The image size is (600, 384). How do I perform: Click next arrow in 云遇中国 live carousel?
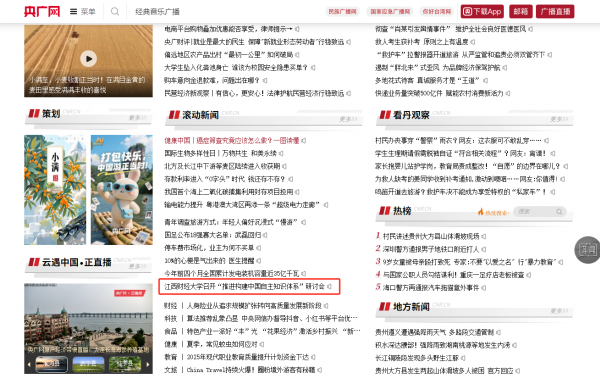[148, 364]
